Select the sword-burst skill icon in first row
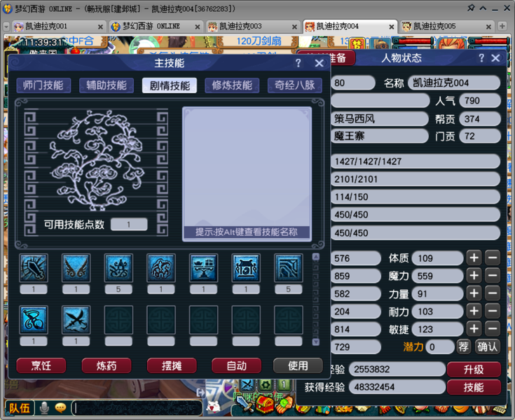This screenshot has width=515, height=420. click(x=34, y=267)
